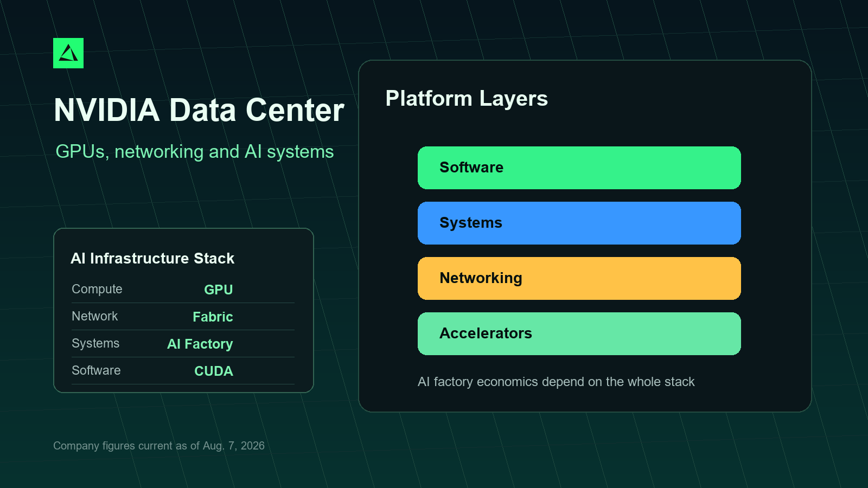The height and width of the screenshot is (488, 868).
Task: Click the 'Software' label in the stack table
Action: (96, 370)
